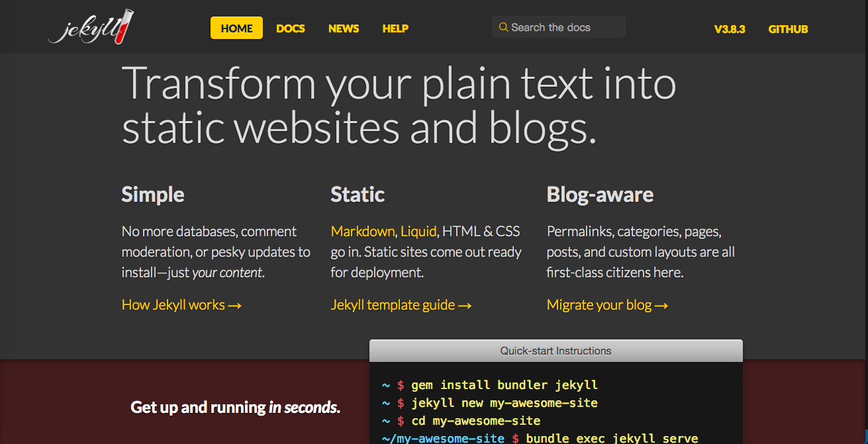Open How Jekyll works link
Screen dimensions: 868x444
181,305
